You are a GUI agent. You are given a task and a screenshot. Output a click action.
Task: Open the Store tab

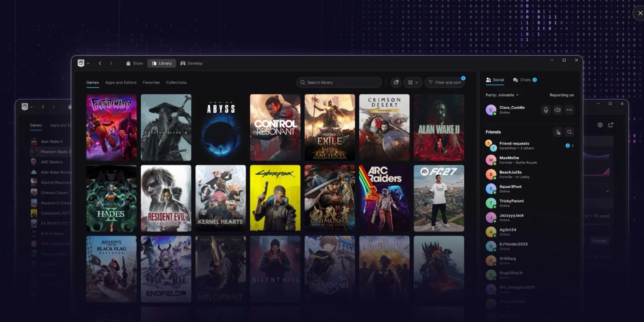coord(134,63)
